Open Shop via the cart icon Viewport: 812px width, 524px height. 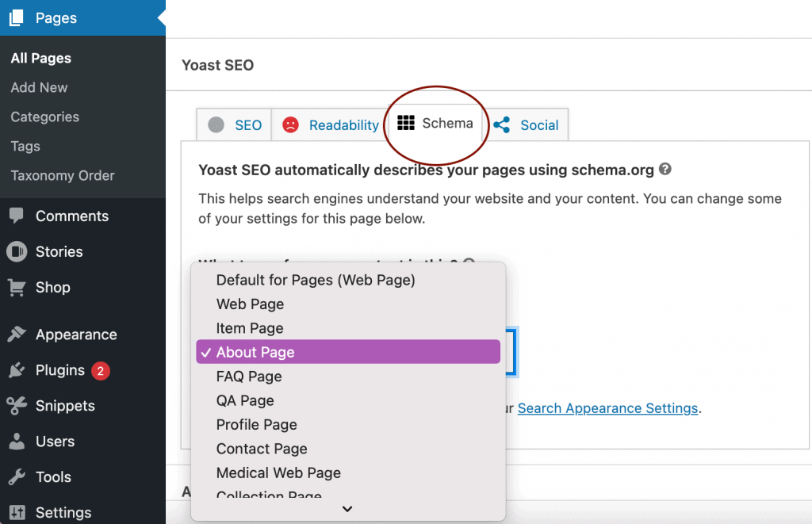click(17, 288)
